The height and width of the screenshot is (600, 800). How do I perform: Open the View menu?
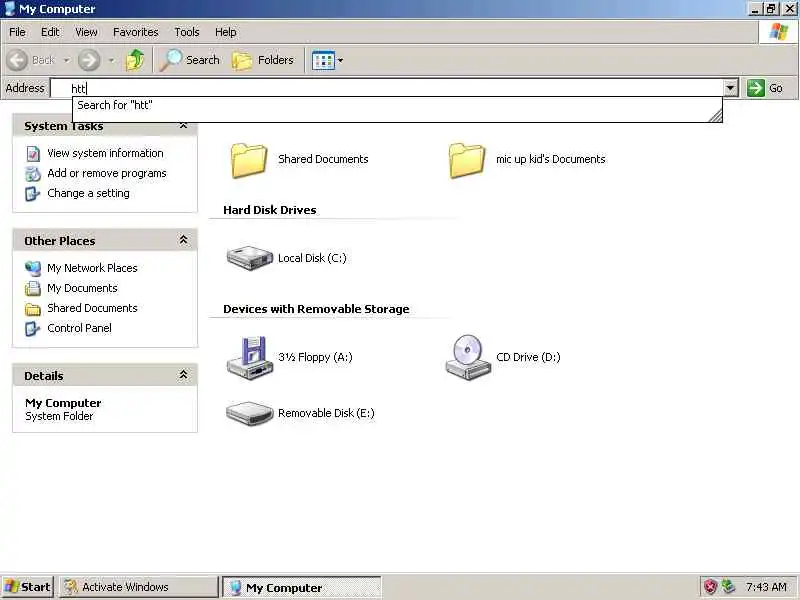(x=86, y=32)
